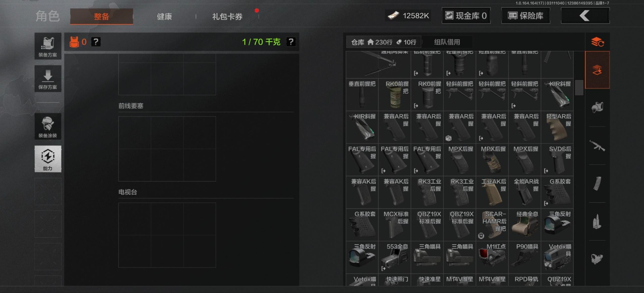Select the M1红点 sight item
This screenshot has height=293, width=644.
tap(492, 257)
